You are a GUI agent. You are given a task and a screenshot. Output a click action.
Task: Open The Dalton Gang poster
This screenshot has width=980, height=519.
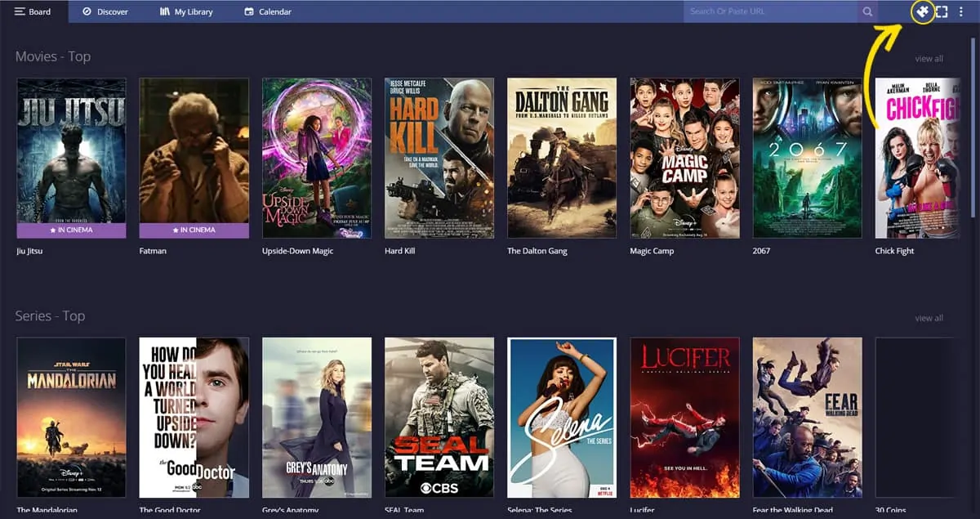(561, 157)
